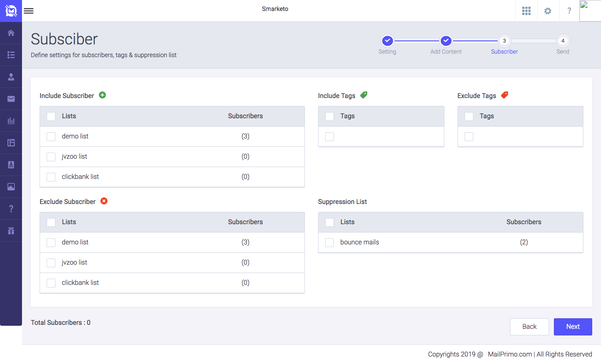Check demo list in Include Subscriber

pyautogui.click(x=51, y=137)
